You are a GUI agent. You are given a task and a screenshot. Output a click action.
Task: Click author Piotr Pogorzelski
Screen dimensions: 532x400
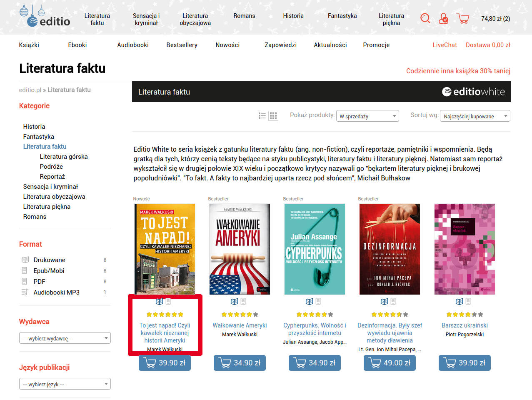point(465,335)
